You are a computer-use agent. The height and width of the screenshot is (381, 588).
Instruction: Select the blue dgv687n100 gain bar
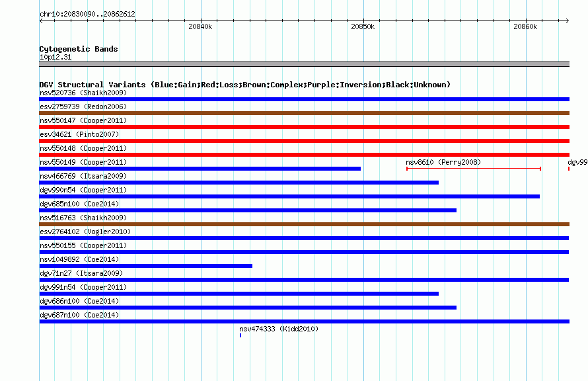click(x=304, y=321)
